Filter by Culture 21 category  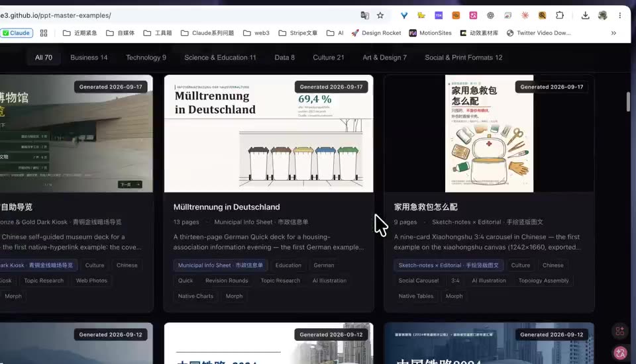(x=329, y=58)
